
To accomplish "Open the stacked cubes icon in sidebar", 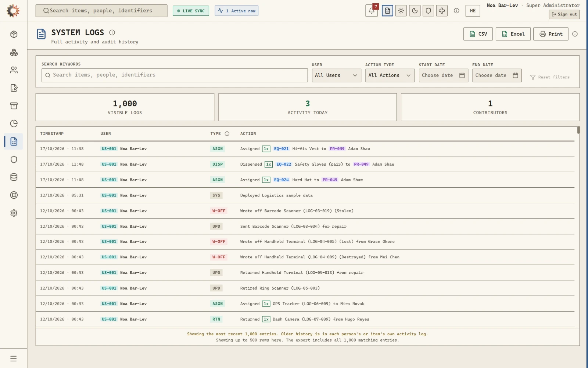I will pyautogui.click(x=14, y=52).
